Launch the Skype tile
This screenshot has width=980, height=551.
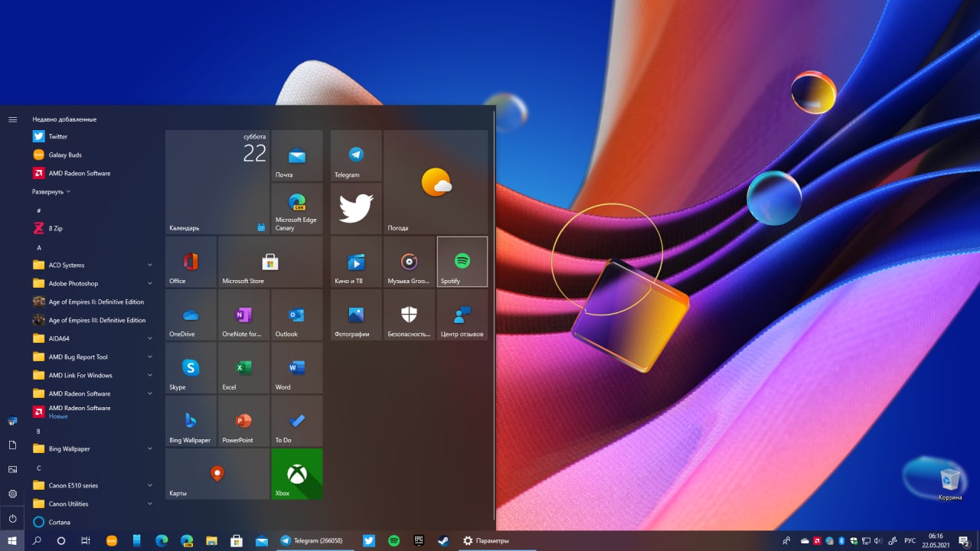coord(191,368)
